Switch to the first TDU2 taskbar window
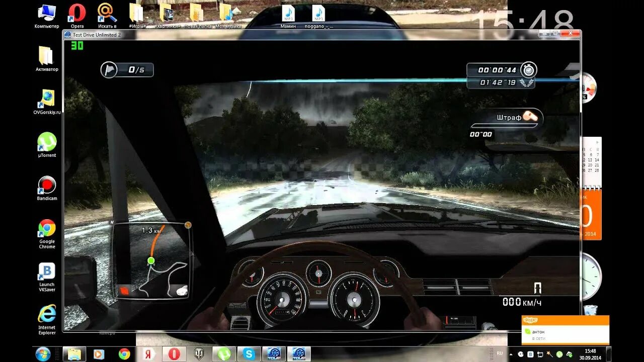The image size is (644, 362). (x=274, y=354)
